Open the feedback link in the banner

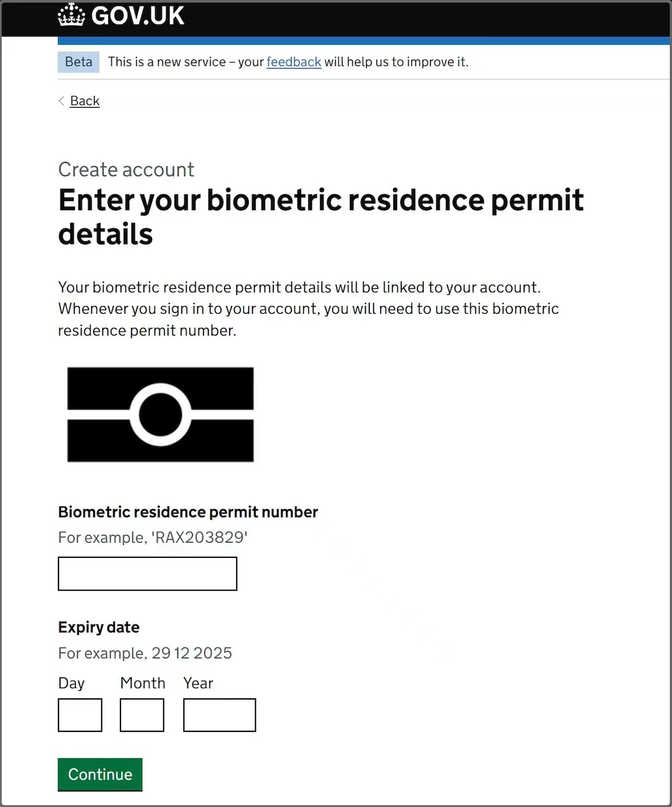pos(293,62)
